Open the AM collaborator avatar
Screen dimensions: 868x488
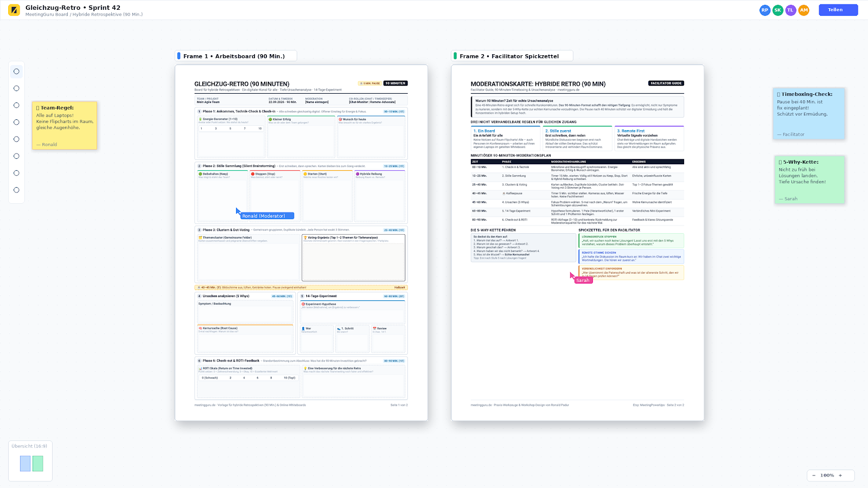[804, 10]
